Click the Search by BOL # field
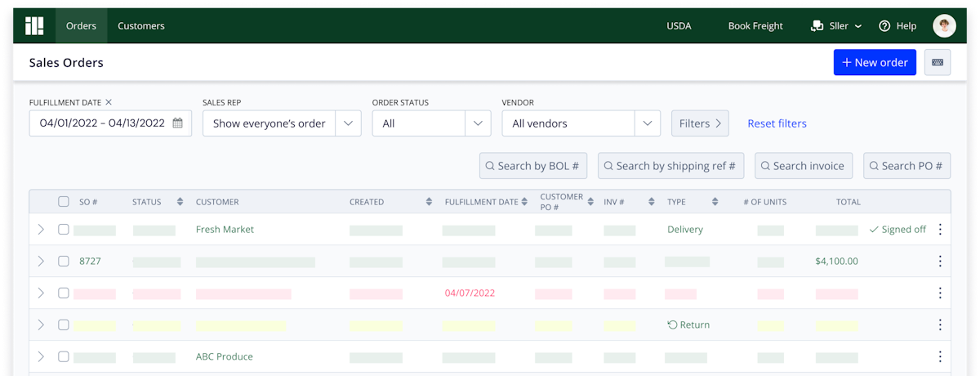Viewport: 980px width, 376px height. [x=533, y=166]
